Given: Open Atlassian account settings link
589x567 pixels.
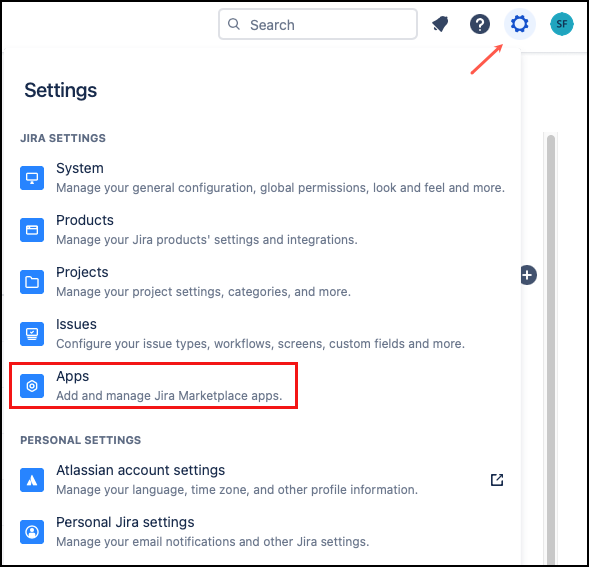Looking at the screenshot, I should click(x=263, y=480).
